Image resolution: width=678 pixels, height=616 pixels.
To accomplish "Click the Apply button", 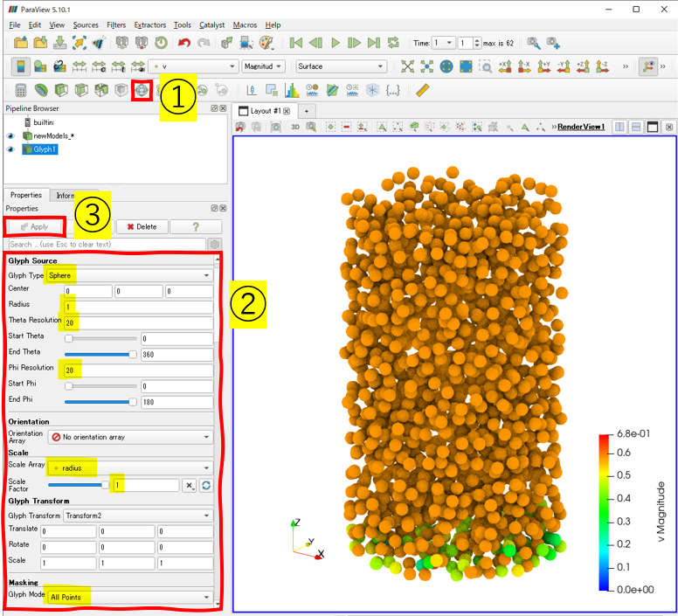I will click(35, 226).
